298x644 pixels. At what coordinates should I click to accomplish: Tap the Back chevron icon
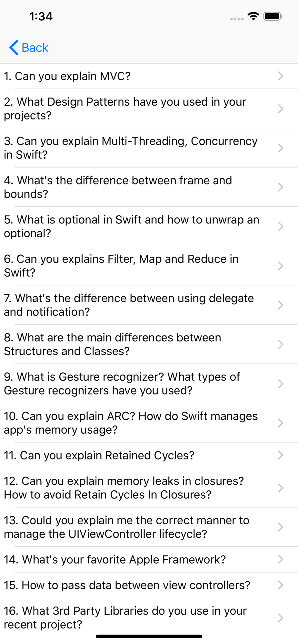(x=14, y=48)
